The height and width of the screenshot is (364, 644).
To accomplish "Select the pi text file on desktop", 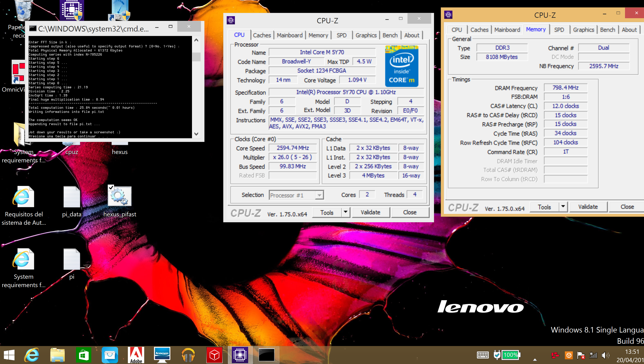I will pyautogui.click(x=72, y=264).
